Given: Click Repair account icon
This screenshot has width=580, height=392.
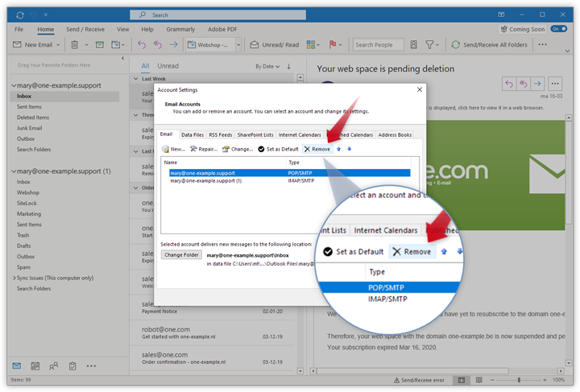Looking at the screenshot, I should tap(204, 149).
